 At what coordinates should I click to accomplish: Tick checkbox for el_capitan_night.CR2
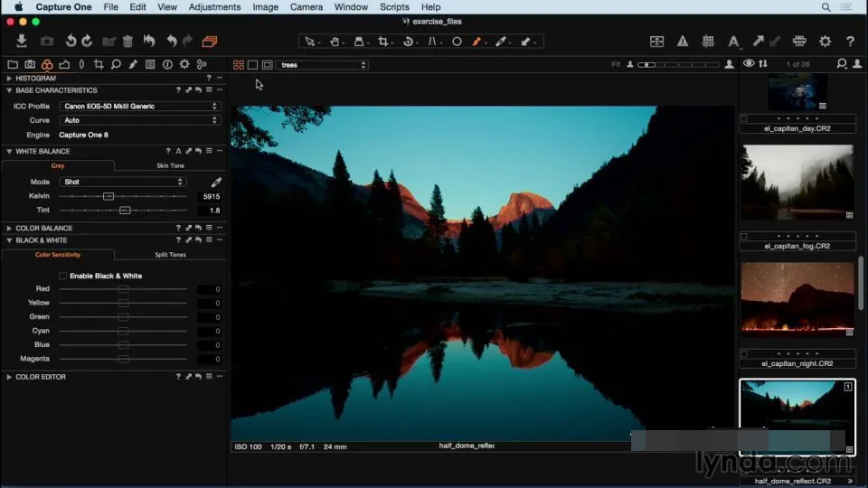click(744, 354)
